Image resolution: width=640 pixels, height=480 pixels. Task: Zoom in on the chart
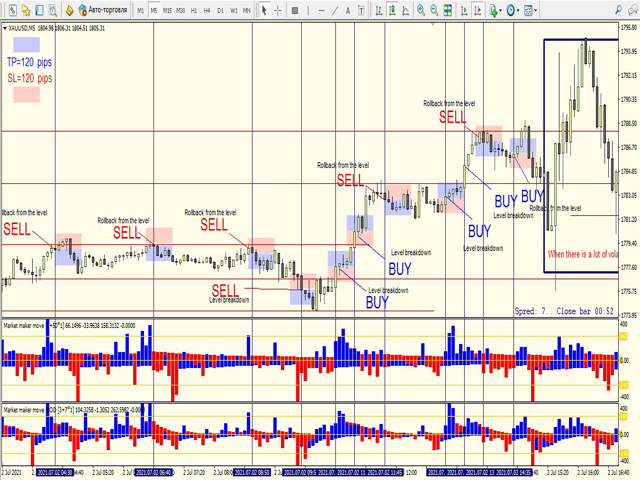click(421, 10)
